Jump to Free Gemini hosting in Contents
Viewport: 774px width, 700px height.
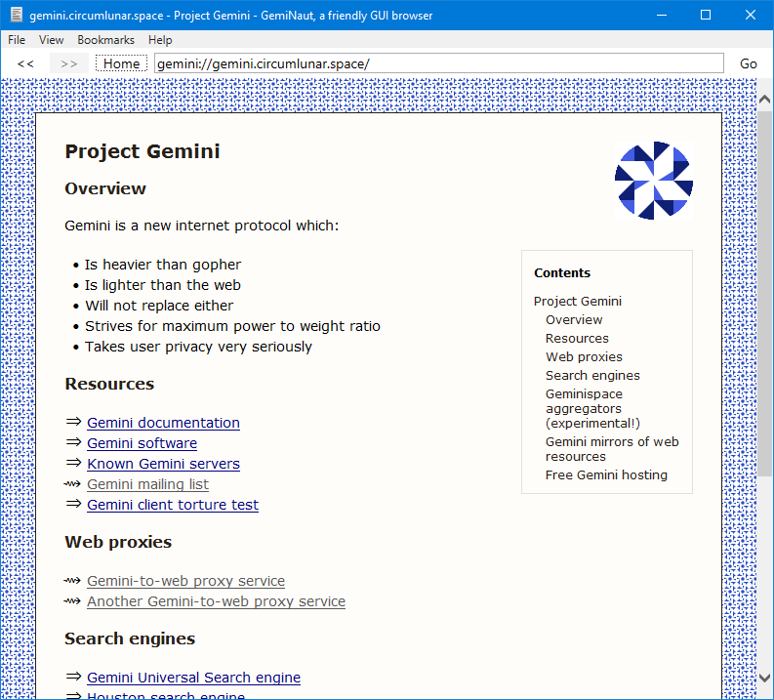pyautogui.click(x=606, y=474)
